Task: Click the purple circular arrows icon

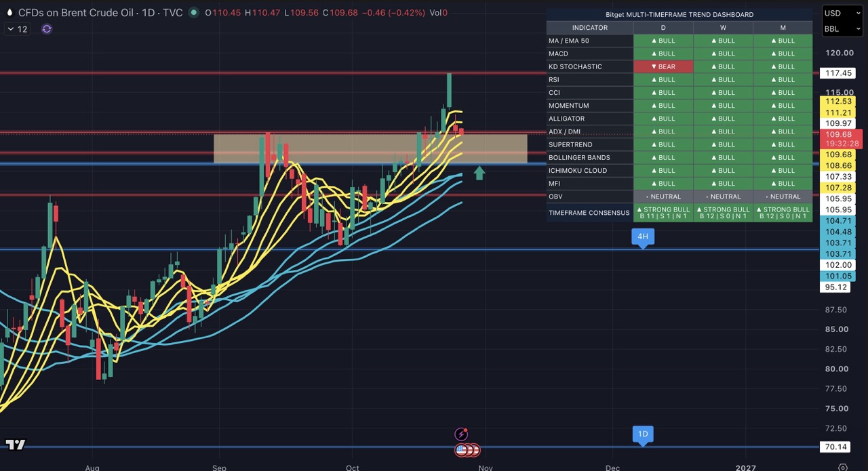Action: pos(46,29)
